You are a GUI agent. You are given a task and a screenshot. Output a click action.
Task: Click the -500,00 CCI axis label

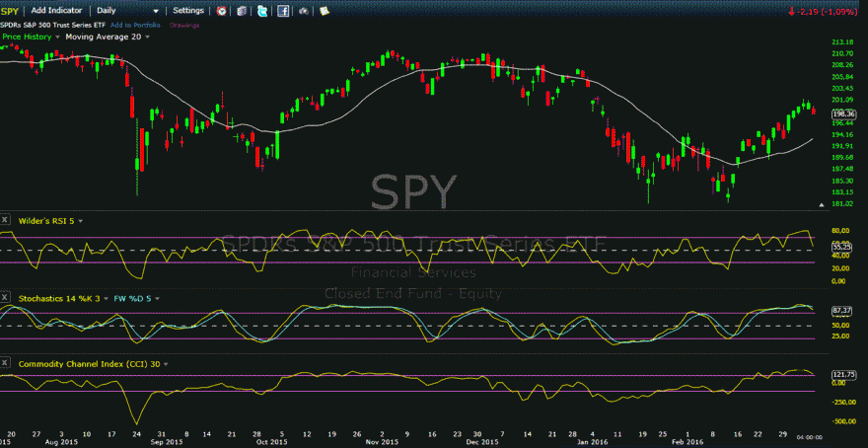843,421
